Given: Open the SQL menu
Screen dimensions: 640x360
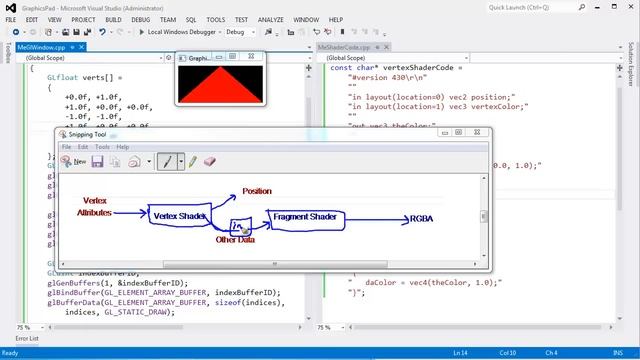Looking at the screenshot, I should [x=191, y=20].
